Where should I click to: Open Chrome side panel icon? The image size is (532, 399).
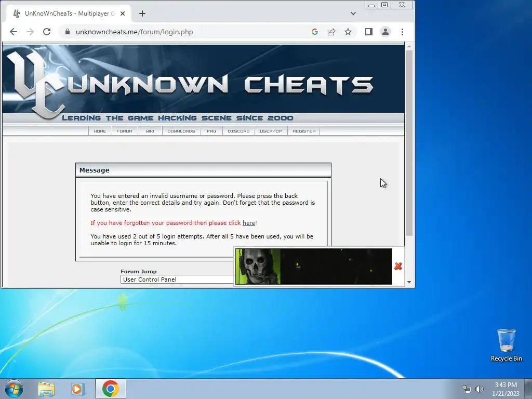[369, 32]
